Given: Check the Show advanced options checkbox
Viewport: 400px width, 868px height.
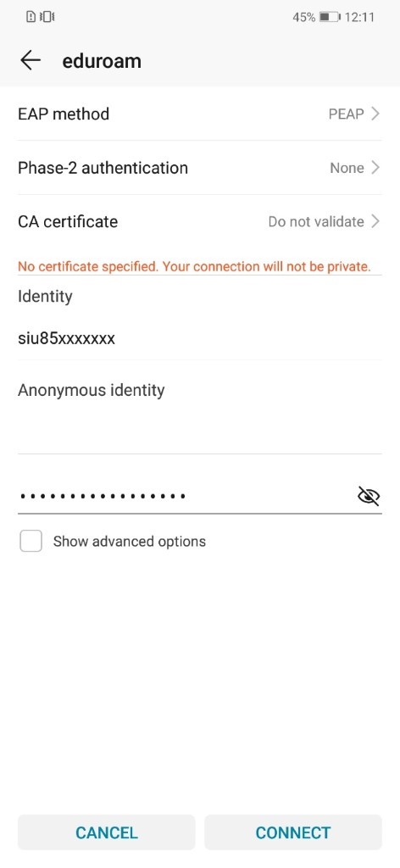Looking at the screenshot, I should (x=31, y=541).
